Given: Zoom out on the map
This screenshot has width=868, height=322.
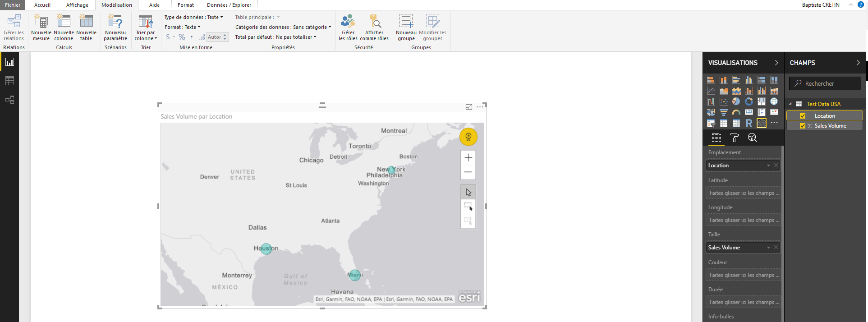Looking at the screenshot, I should coord(468,172).
